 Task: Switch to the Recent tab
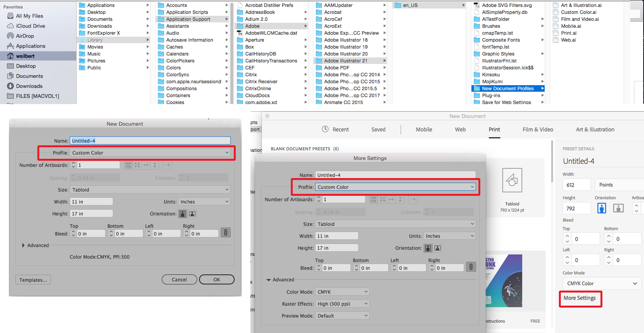(x=335, y=129)
